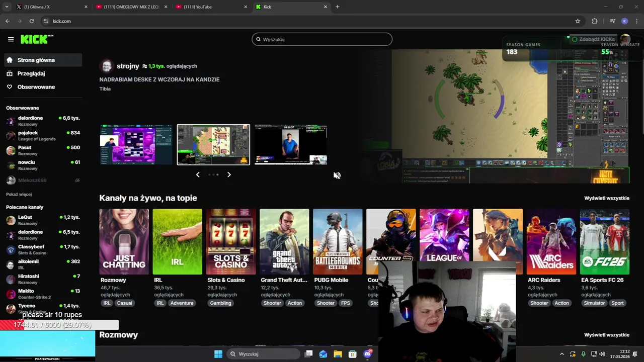Open Hiratoshi in recommended channels
This screenshot has height=362, width=644.
tap(43, 279)
